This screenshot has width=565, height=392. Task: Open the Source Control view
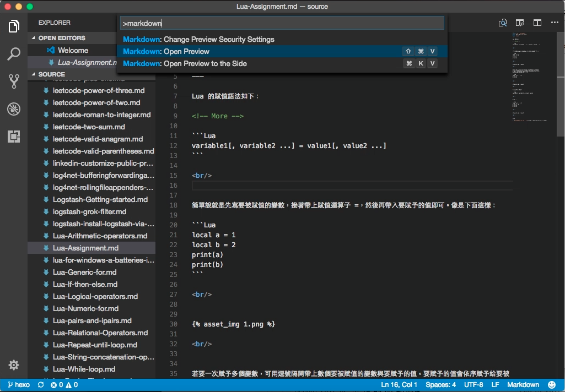tap(14, 81)
